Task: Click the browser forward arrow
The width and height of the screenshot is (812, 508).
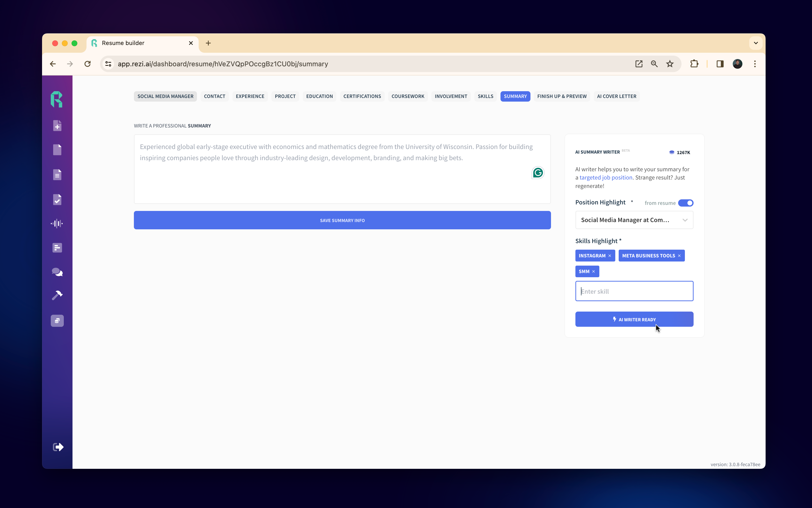Action: 70,64
